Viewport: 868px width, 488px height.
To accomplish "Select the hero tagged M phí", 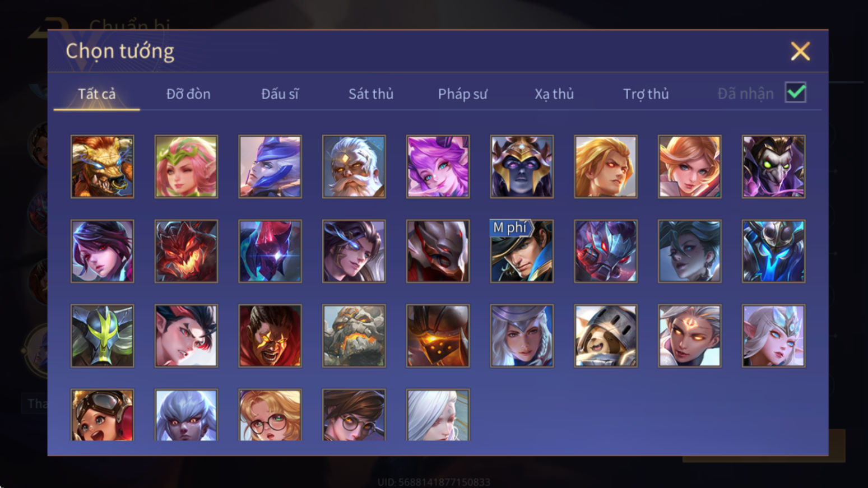I will point(522,251).
